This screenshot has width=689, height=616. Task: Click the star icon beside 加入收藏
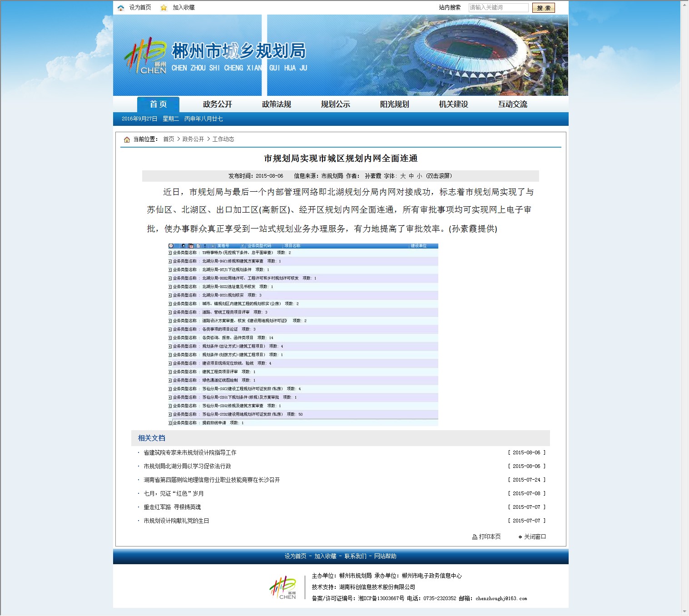[164, 8]
